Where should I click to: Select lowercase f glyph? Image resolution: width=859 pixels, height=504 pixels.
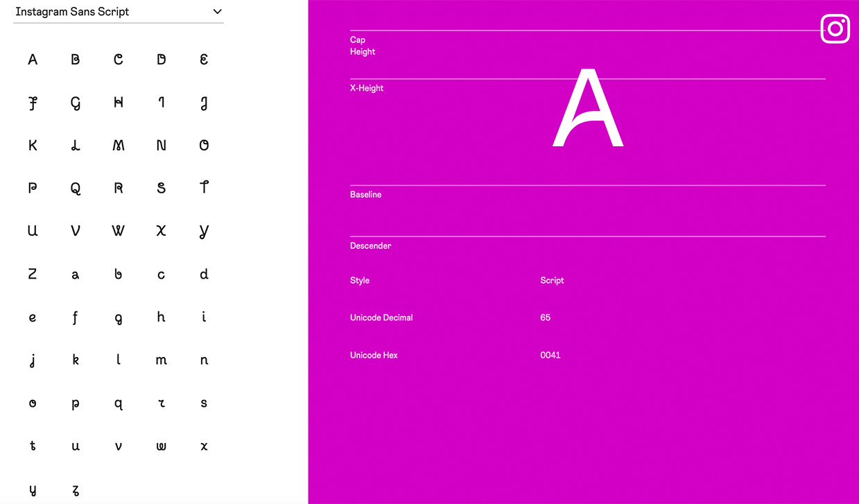point(76,318)
